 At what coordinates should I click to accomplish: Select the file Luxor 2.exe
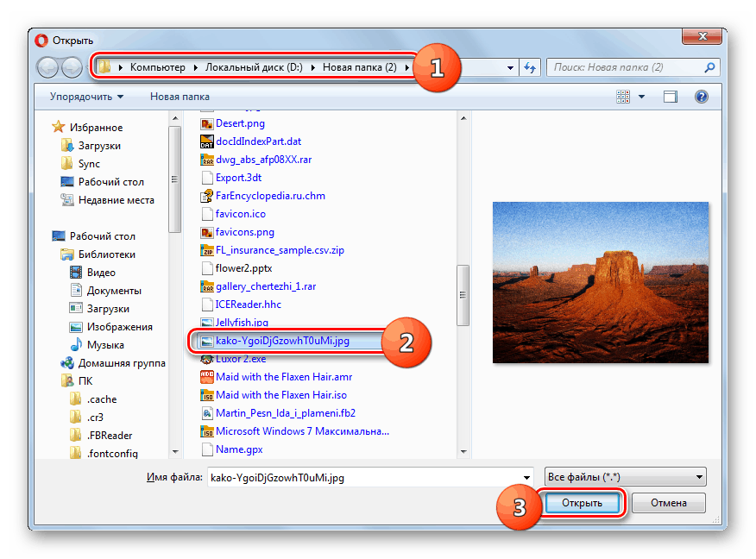(x=241, y=359)
